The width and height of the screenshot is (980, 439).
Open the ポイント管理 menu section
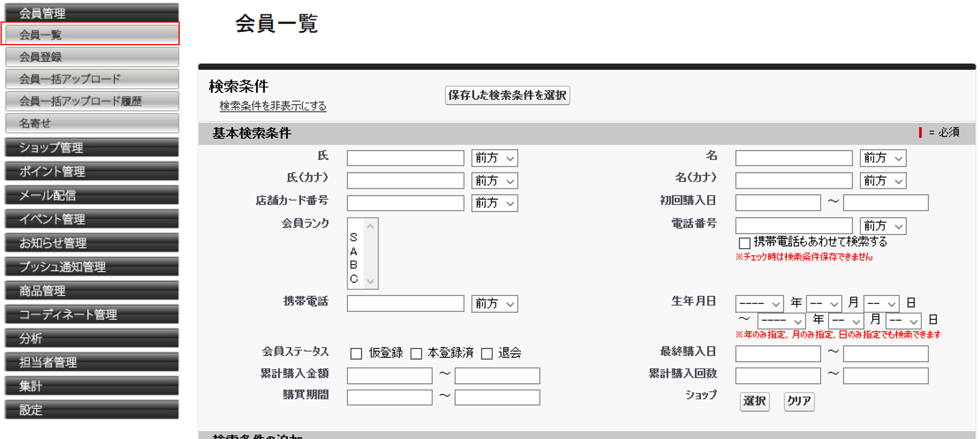(92, 171)
